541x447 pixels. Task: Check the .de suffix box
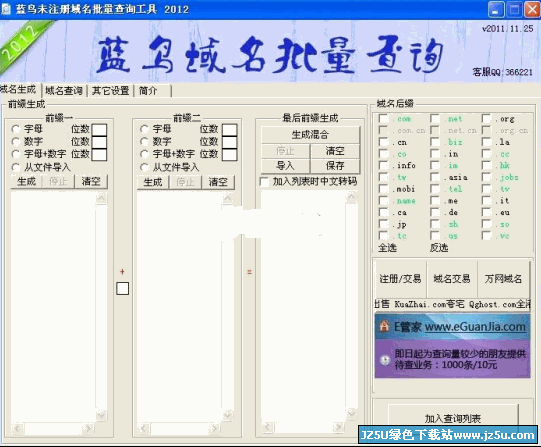[x=435, y=212]
